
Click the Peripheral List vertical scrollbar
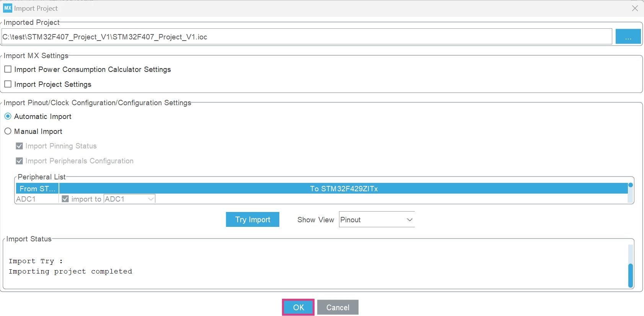(631, 193)
